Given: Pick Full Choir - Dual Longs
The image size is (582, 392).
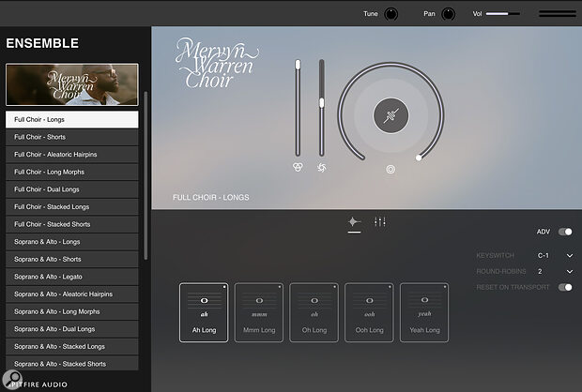Looking at the screenshot, I should (x=72, y=189).
